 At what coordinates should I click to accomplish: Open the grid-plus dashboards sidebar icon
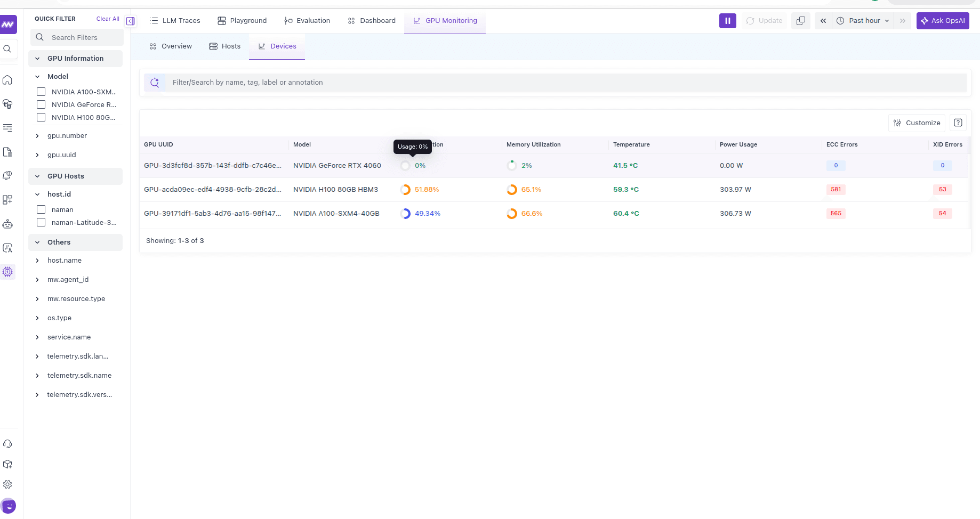click(x=7, y=200)
